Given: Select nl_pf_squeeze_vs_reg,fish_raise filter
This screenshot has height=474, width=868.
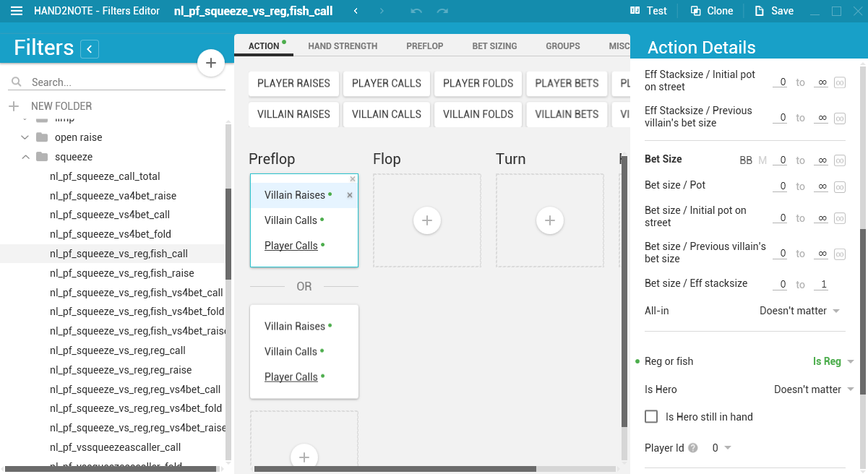Looking at the screenshot, I should pos(122,273).
